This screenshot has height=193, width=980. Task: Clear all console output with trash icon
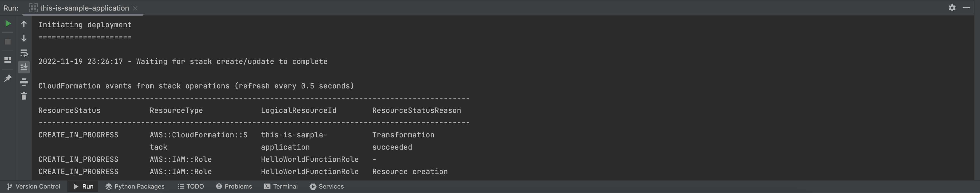point(24,96)
